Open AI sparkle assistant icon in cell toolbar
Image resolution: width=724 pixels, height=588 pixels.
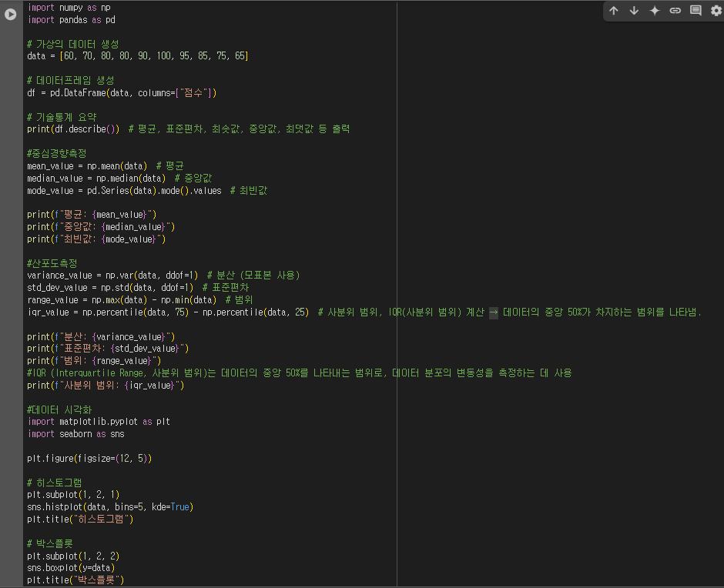[655, 11]
